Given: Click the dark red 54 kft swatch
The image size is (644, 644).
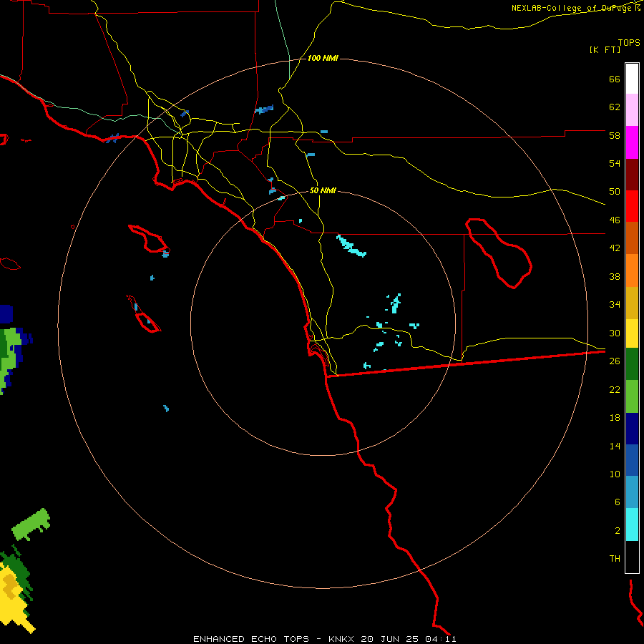Looking at the screenshot, I should point(632,175).
